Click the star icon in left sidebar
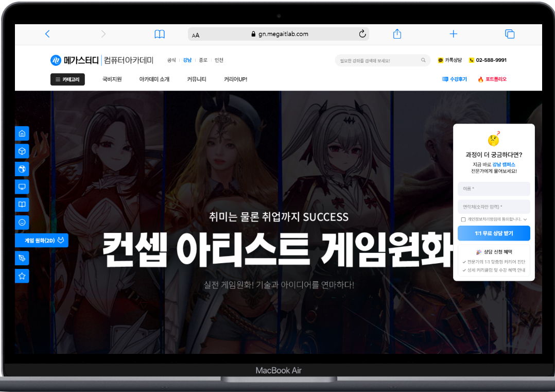This screenshot has height=392, width=555. pyautogui.click(x=22, y=276)
